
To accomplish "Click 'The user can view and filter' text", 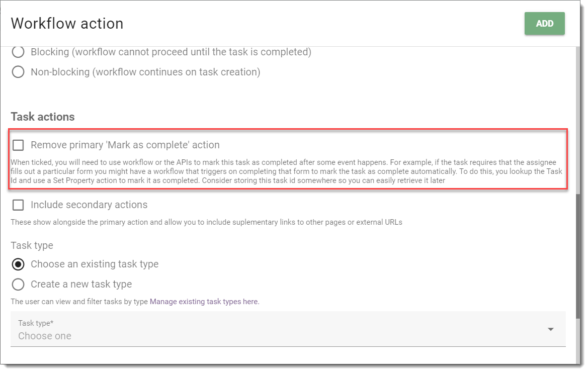I will click(79, 302).
